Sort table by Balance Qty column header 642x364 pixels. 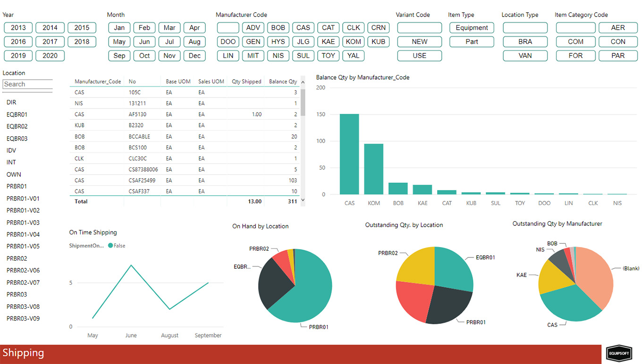283,82
